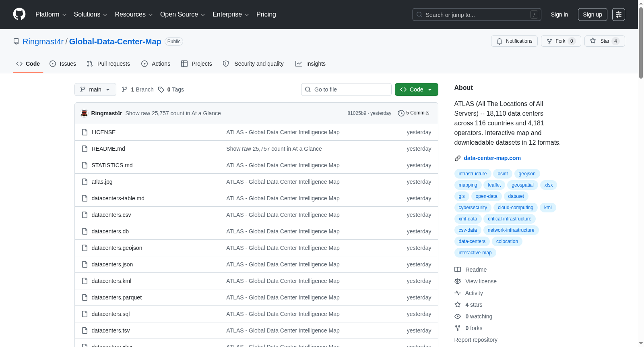Screen dimensions: 644x347
Task: Open the datacenters-table.md file
Action: click(118, 198)
